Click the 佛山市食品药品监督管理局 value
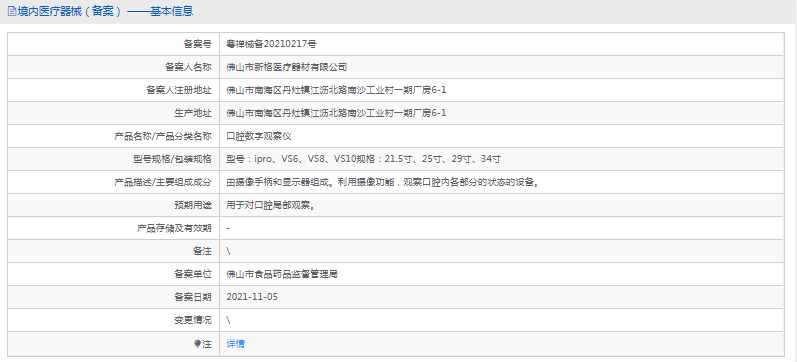This screenshot has width=797, height=362. 282,275
